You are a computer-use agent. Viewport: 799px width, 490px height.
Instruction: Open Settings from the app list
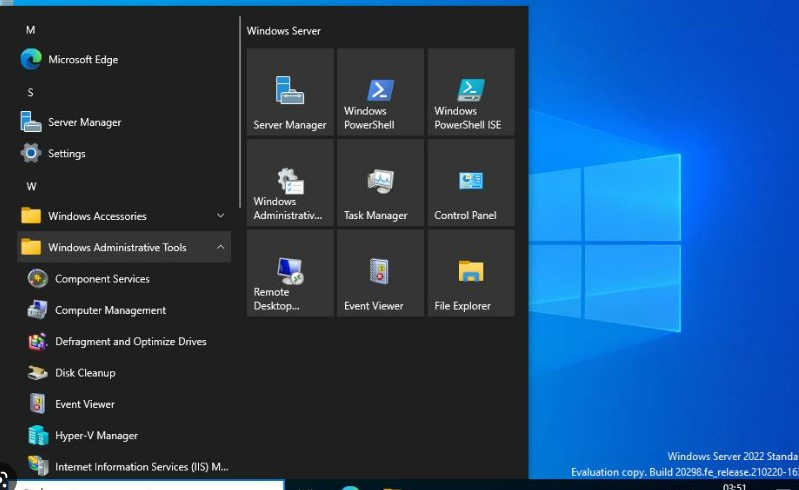(124, 153)
